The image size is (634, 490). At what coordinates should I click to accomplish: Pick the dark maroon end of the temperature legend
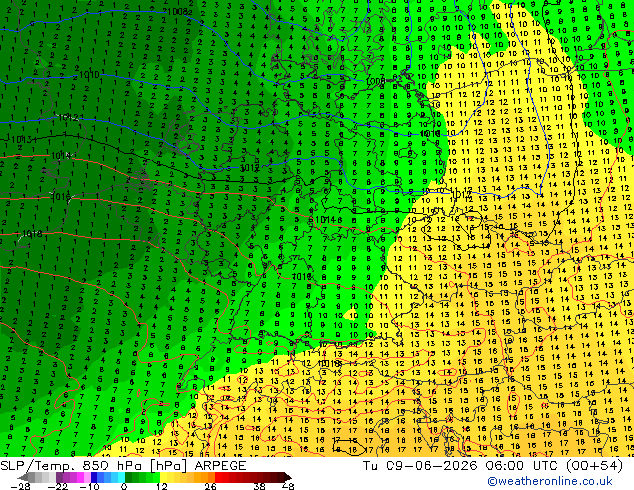[285, 477]
